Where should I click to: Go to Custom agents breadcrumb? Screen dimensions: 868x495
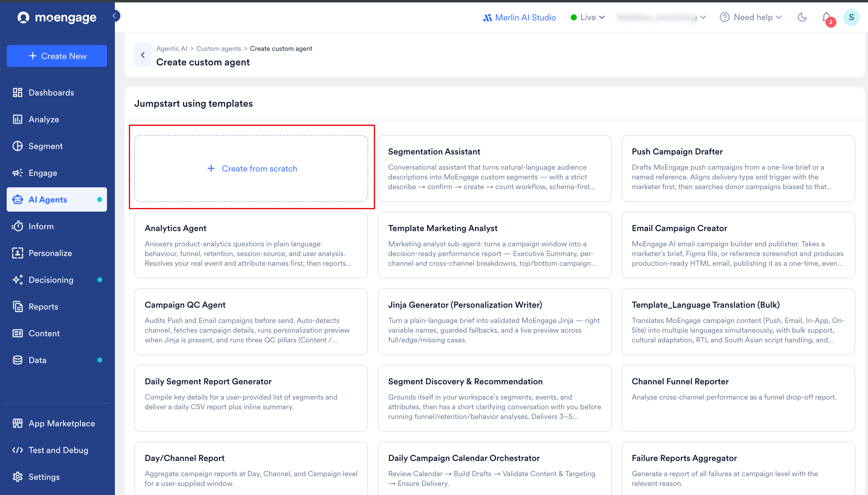[219, 48]
